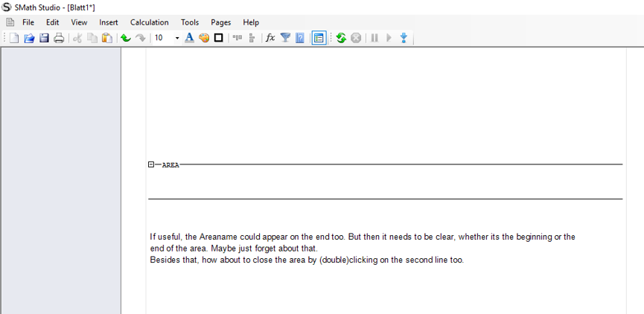
Task: Open the Calculation menu
Action: (149, 22)
